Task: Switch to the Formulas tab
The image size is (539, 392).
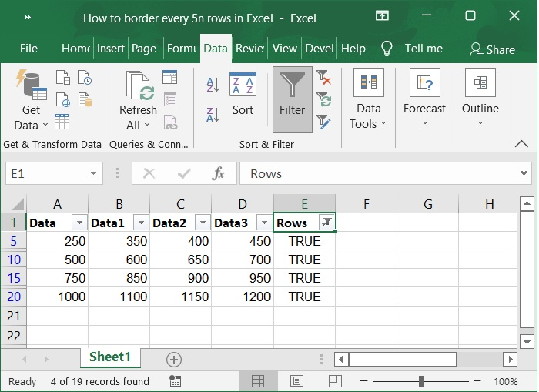Action: coord(182,49)
